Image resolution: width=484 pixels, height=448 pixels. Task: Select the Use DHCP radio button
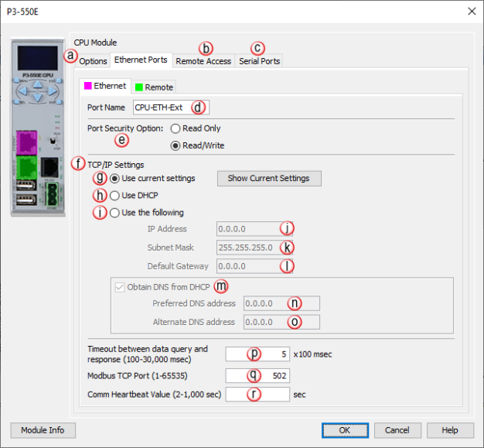pos(115,195)
